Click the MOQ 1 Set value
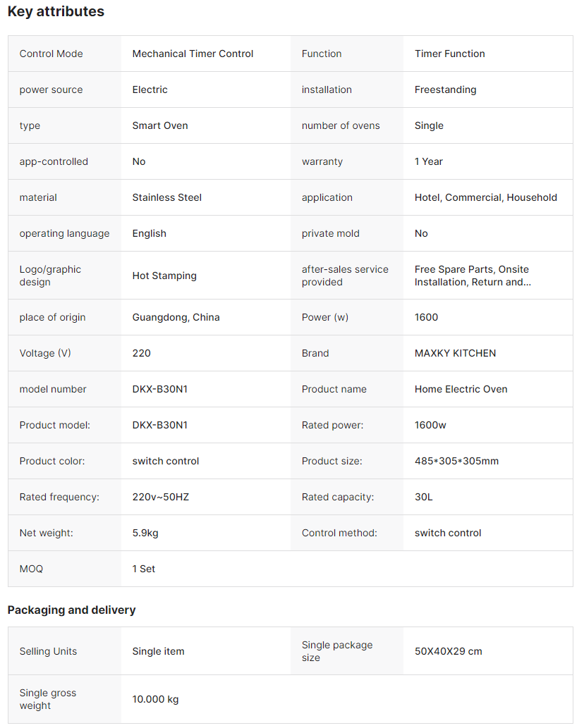The width and height of the screenshot is (584, 728). click(144, 569)
